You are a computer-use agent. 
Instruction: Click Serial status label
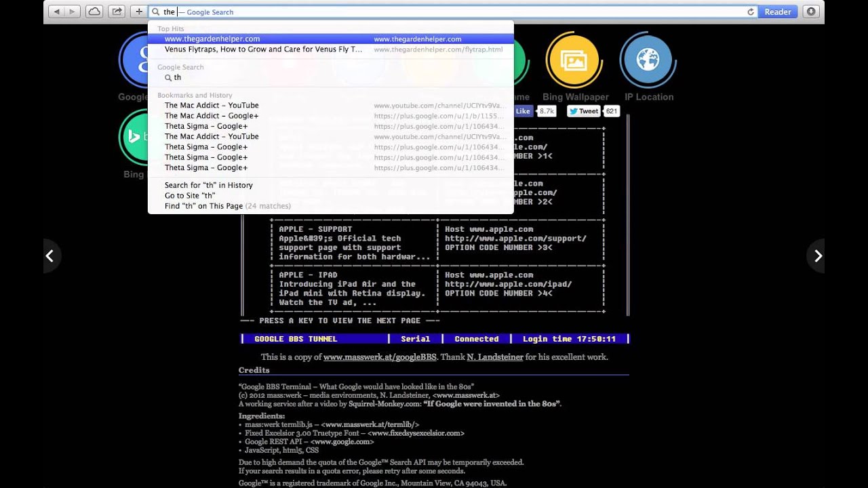415,339
